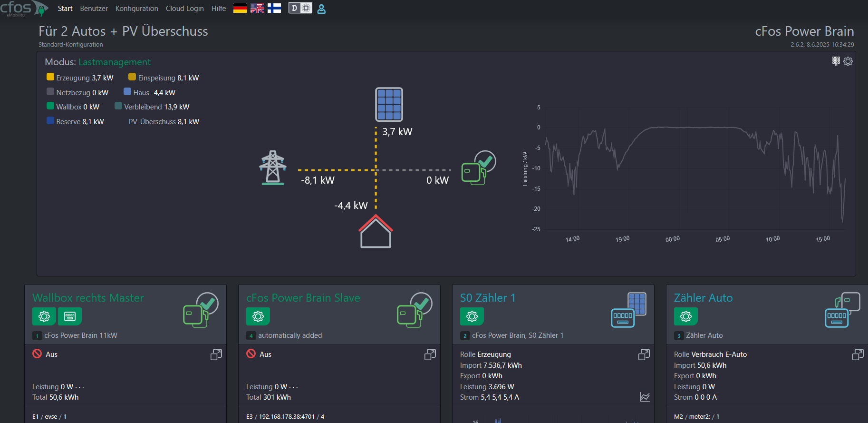This screenshot has height=423, width=868.
Task: Click the Erzeugung yellow color swatch
Action: [50, 77]
